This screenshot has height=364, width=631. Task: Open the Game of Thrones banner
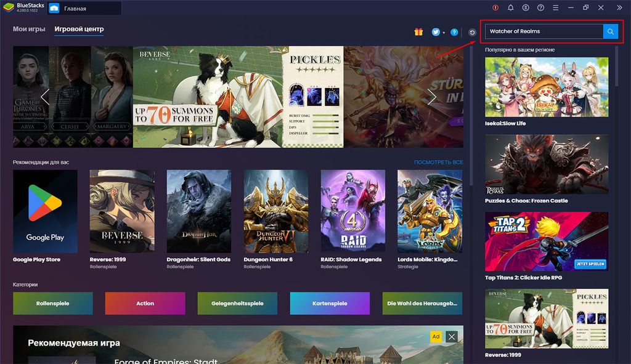[x=73, y=97]
